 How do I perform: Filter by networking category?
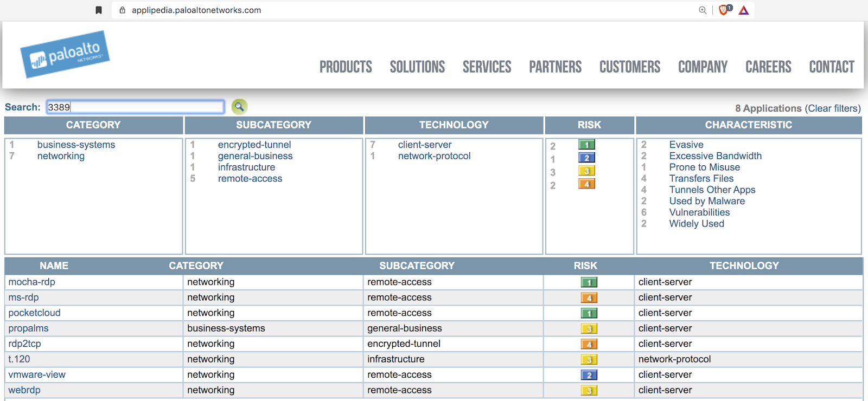(x=61, y=156)
